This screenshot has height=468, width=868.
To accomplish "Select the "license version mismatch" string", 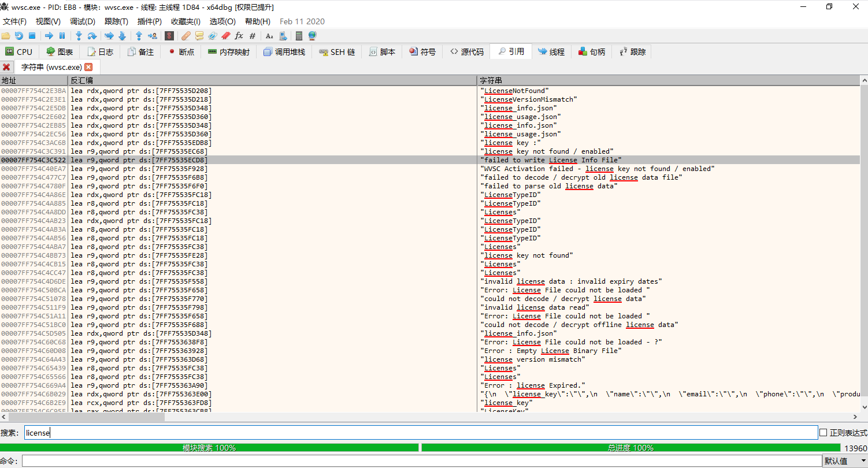I will tap(533, 359).
